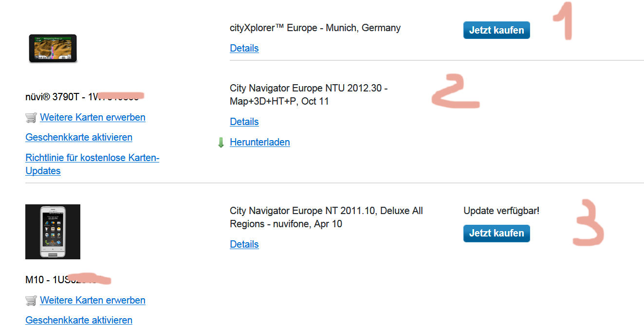Open Richtlinie für kostenlose Karten-Updates link
The image size is (644, 325).
(92, 164)
